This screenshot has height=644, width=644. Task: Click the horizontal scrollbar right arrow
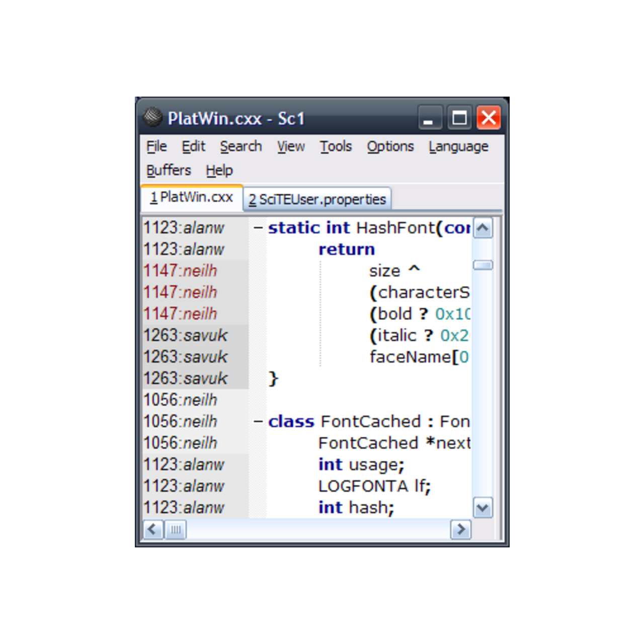pyautogui.click(x=460, y=529)
